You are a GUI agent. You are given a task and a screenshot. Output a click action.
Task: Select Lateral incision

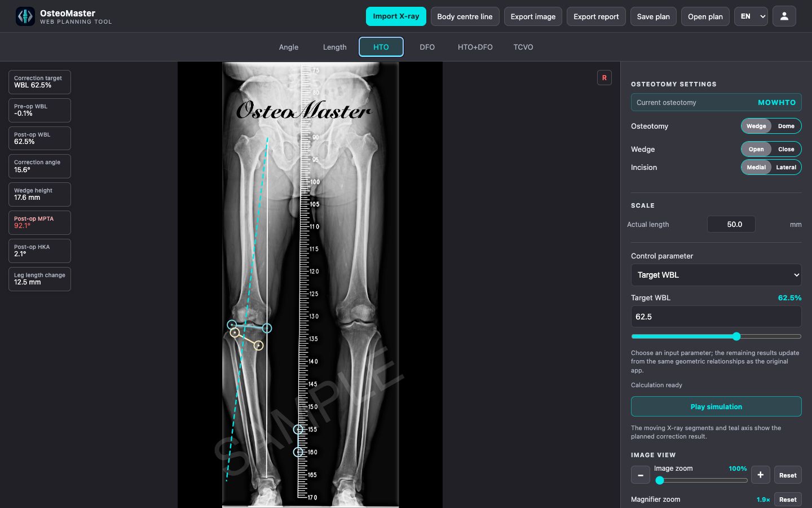click(x=786, y=168)
